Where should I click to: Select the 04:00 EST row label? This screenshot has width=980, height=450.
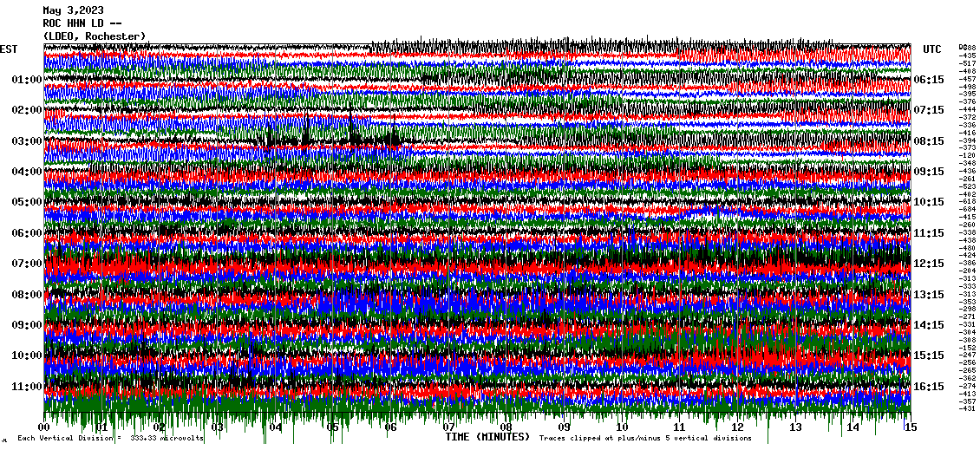pos(28,172)
